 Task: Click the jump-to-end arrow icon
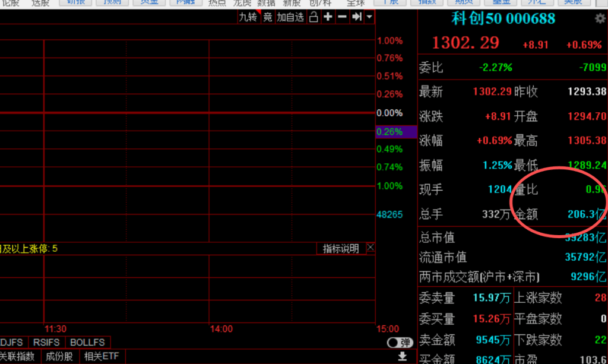(x=356, y=17)
